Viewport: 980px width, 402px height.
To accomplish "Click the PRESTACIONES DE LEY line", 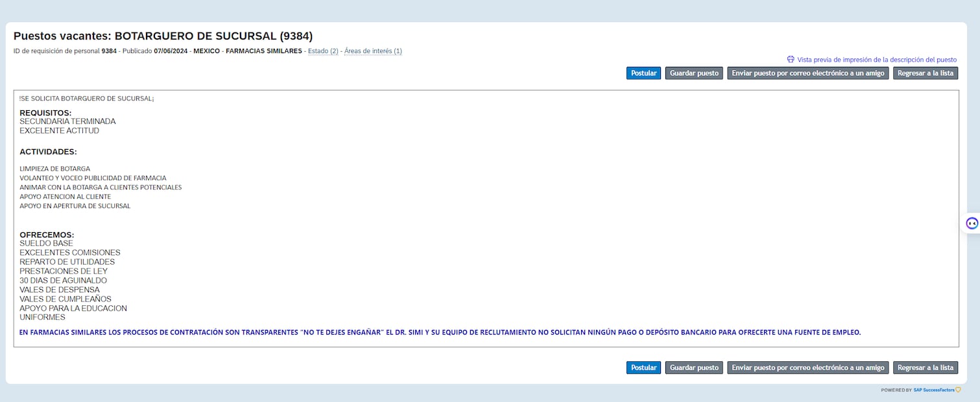I will 64,271.
